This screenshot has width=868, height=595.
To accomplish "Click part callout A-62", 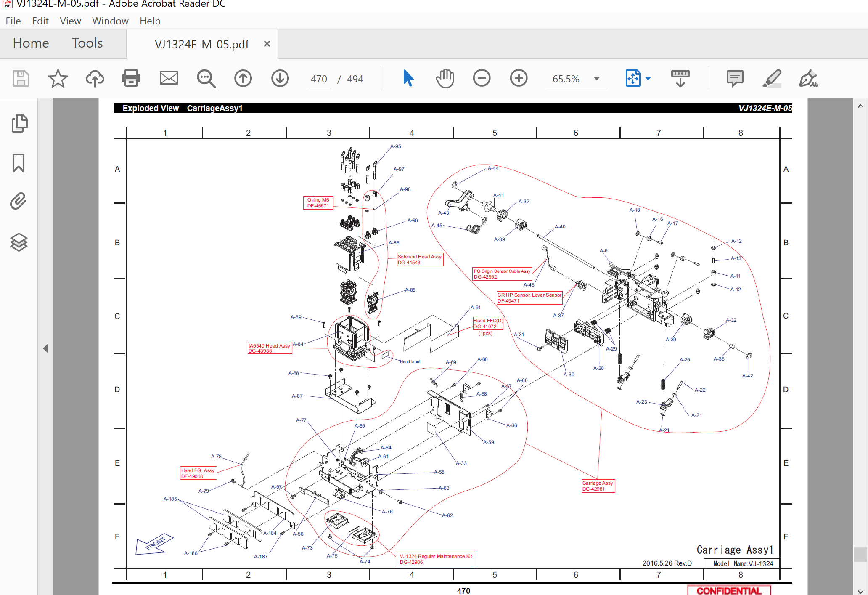I will click(447, 515).
